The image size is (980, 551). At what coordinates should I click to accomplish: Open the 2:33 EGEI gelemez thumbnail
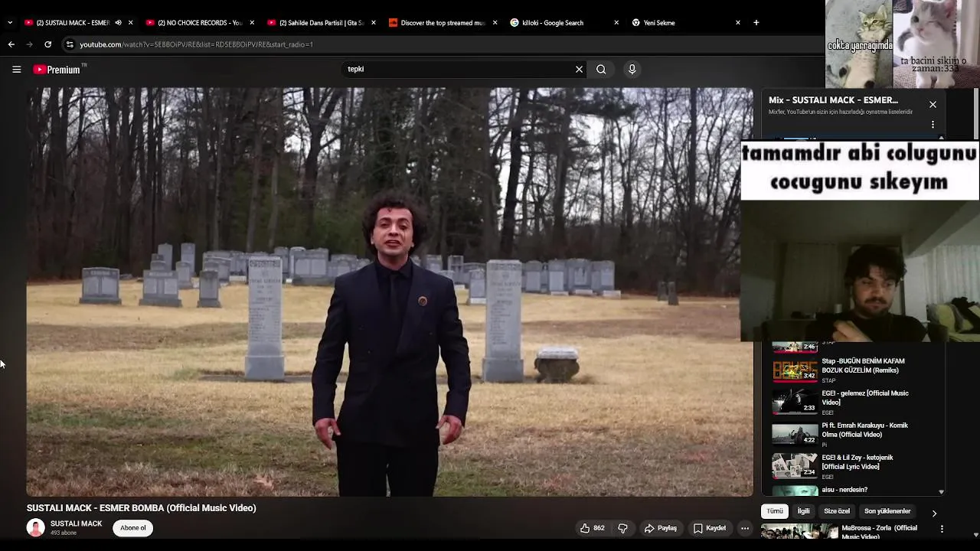point(795,403)
